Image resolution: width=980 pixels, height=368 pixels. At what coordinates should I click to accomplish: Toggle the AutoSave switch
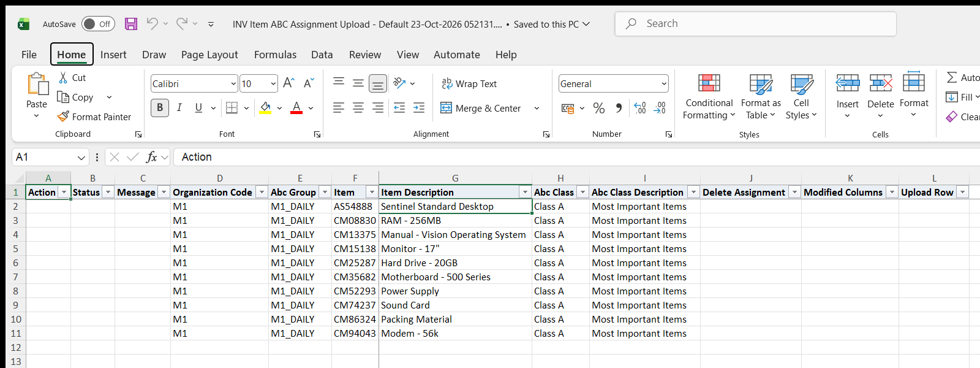[98, 24]
